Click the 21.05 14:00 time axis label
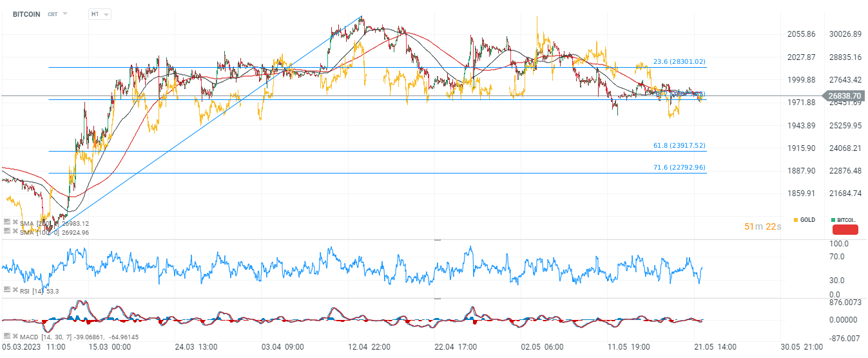Screen dimensions: 868x358 click(717, 347)
